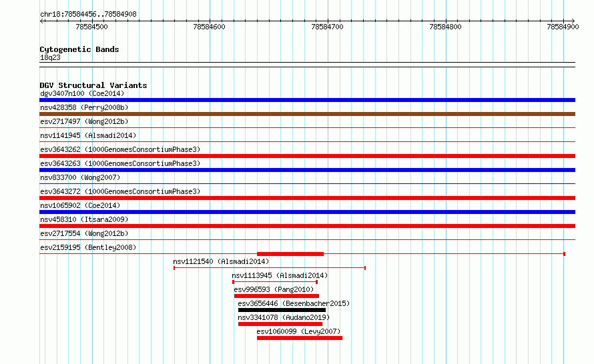Open variant esv2717497 (Wong2012b) label
The image size is (594, 364).
(84, 121)
